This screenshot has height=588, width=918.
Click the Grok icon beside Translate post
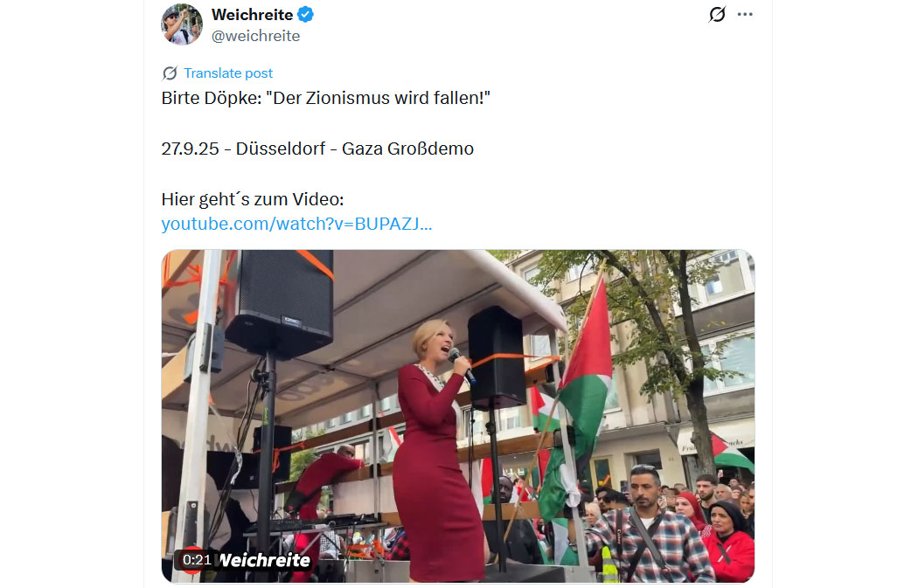[170, 73]
